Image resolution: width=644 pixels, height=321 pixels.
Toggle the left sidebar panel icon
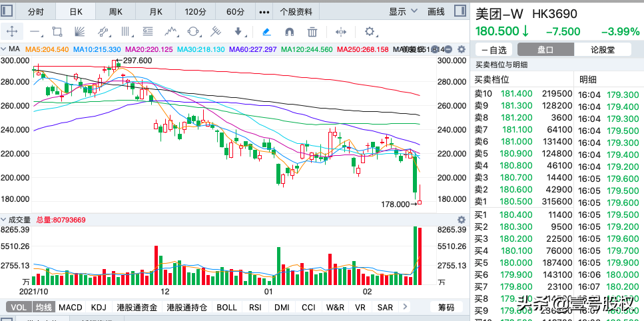point(7,11)
